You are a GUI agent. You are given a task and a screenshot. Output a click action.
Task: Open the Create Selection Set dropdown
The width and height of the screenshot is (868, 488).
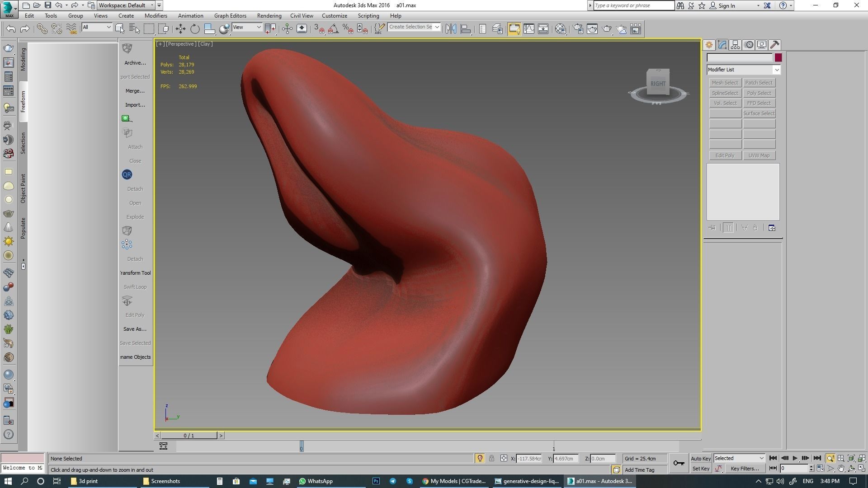(414, 27)
